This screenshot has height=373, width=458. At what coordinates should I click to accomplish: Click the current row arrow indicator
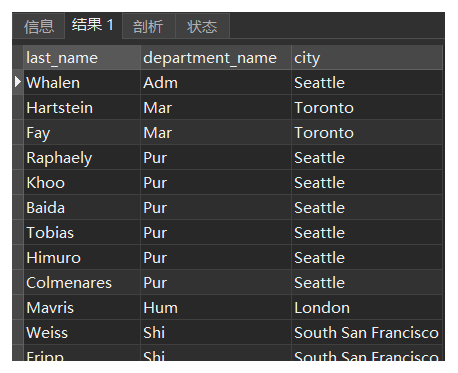(18, 82)
